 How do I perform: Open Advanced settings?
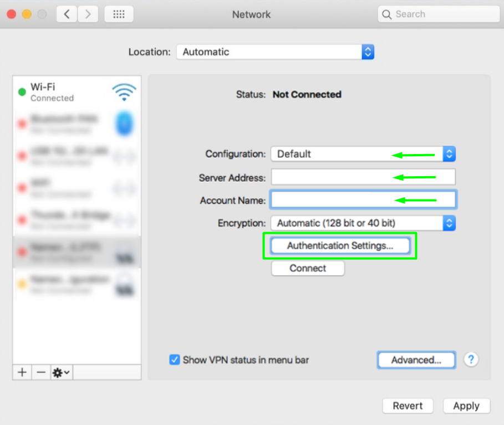416,360
